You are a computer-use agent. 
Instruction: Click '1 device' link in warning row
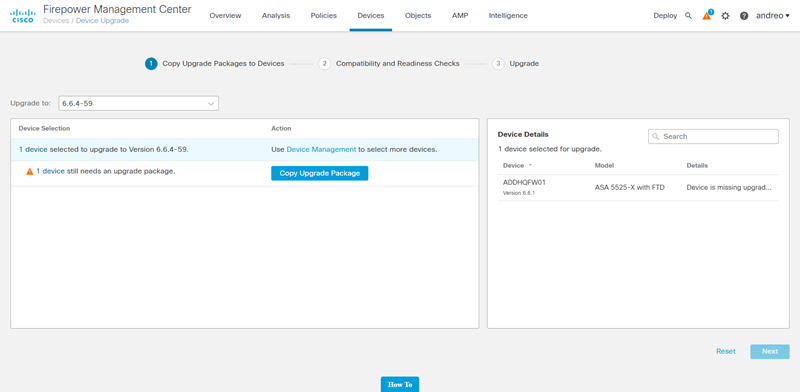coord(51,172)
